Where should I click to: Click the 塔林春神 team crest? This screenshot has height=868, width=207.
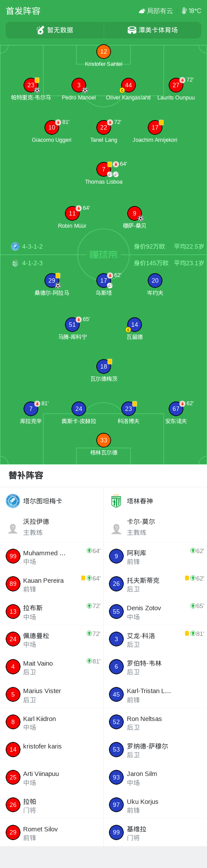pyautogui.click(x=116, y=501)
